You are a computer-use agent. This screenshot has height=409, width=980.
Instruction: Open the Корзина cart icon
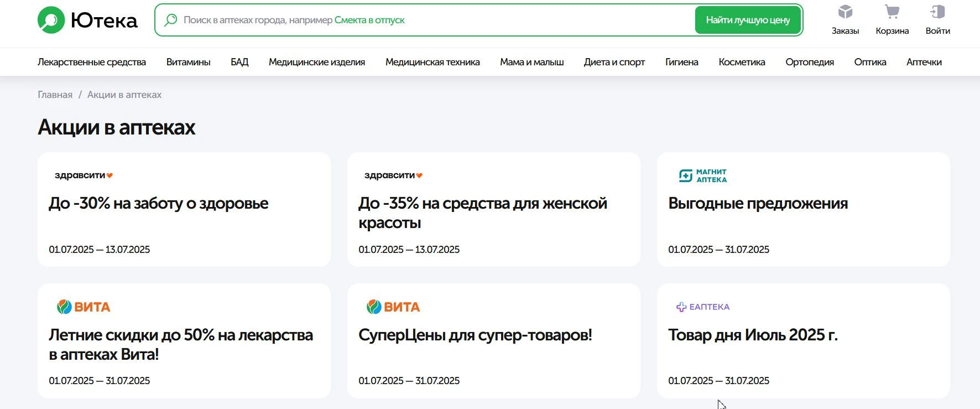892,12
